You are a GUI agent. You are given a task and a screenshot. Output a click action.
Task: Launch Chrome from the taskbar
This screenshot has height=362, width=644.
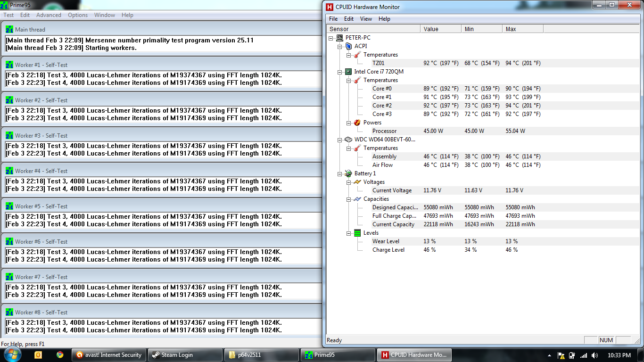point(59,355)
